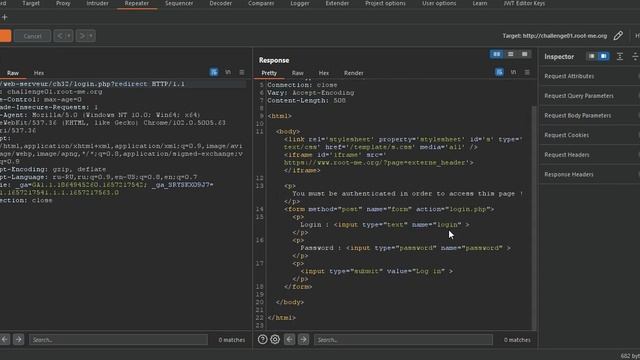Toggle response non-printable characters (\n) icon
This screenshot has height=360, width=640.
[513, 72]
